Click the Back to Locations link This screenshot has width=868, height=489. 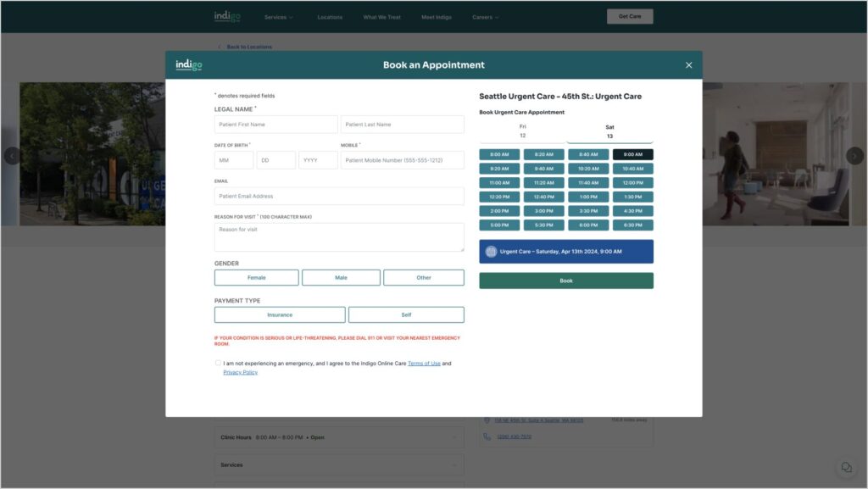249,47
